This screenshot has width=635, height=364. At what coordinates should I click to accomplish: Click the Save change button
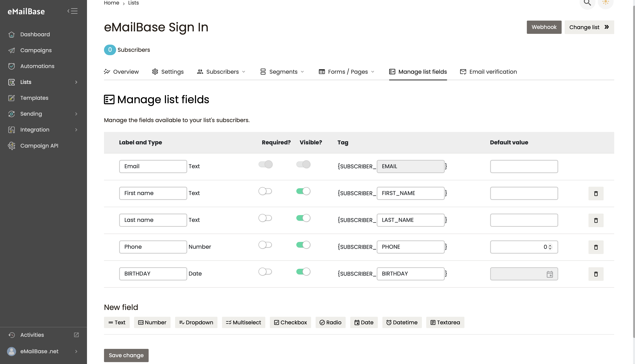click(x=126, y=355)
